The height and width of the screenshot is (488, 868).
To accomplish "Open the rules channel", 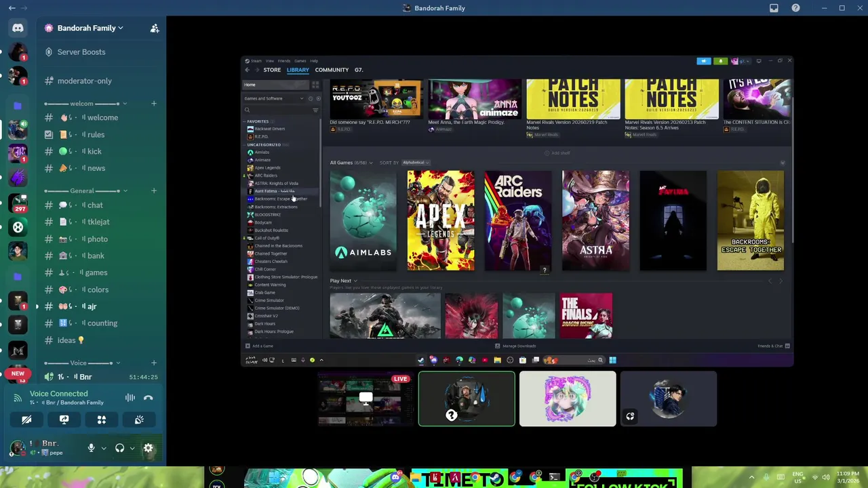I will click(100, 135).
